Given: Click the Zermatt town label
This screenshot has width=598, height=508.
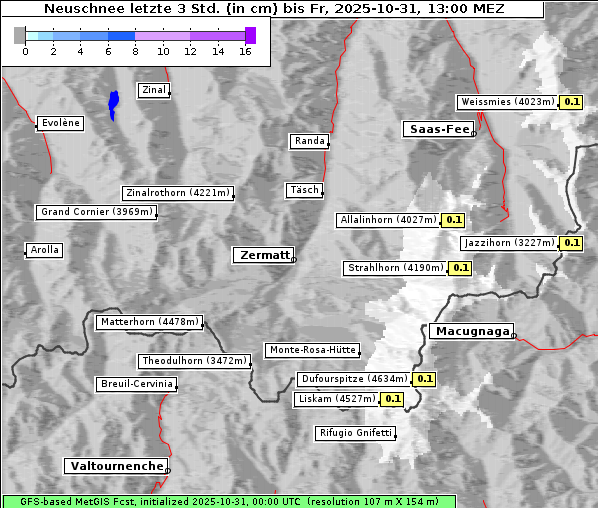Looking at the screenshot, I should coord(263,255).
